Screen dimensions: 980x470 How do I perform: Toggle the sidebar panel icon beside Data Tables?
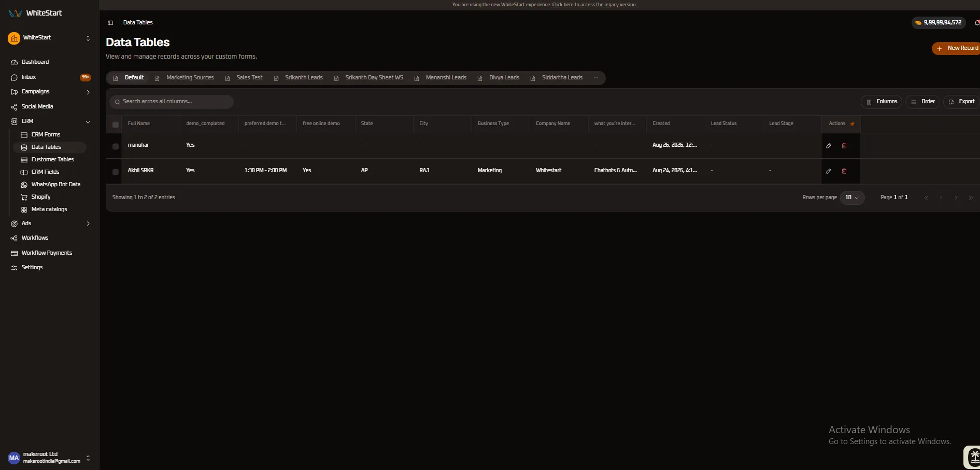click(110, 23)
